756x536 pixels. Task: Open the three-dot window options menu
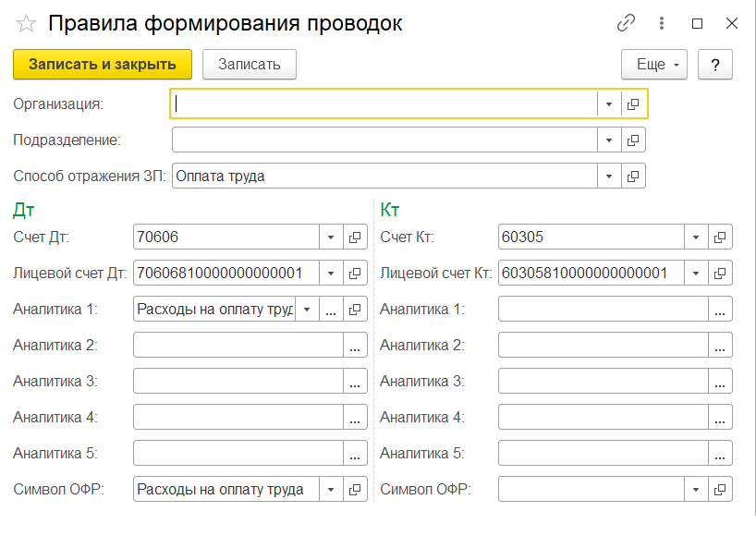(x=662, y=24)
